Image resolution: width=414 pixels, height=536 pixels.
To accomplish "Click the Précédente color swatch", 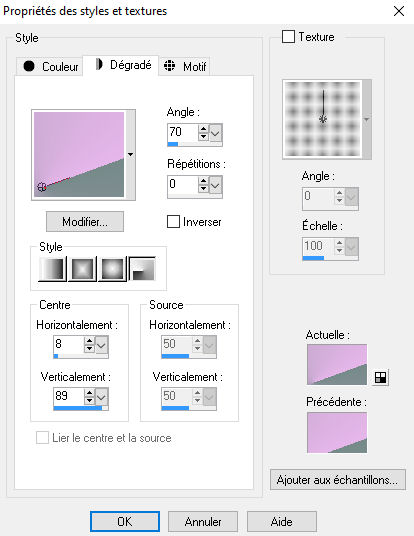I will tap(337, 432).
